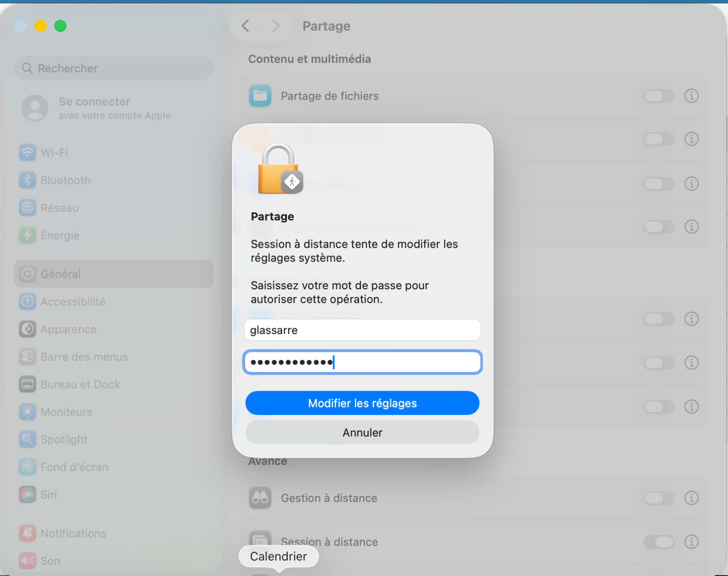Open Spotlight magnifier icon in sidebar

point(27,439)
